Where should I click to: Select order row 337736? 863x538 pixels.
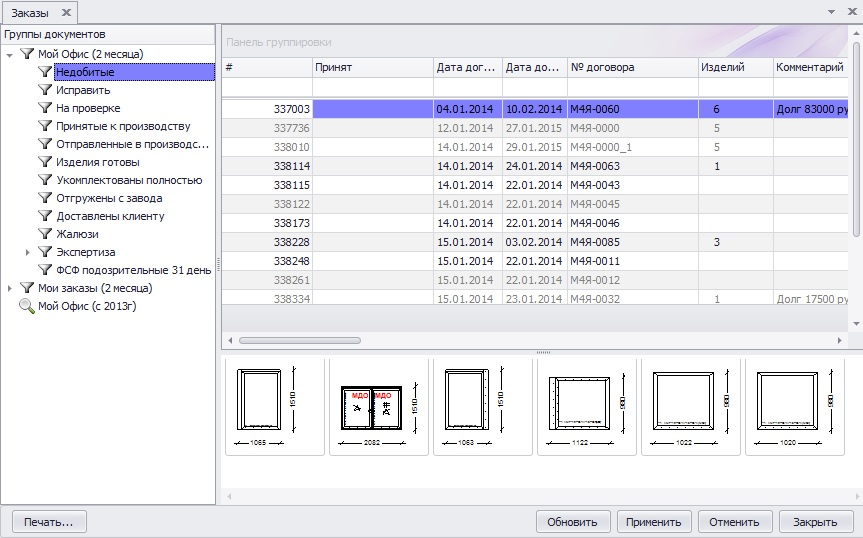pyautogui.click(x=535, y=128)
